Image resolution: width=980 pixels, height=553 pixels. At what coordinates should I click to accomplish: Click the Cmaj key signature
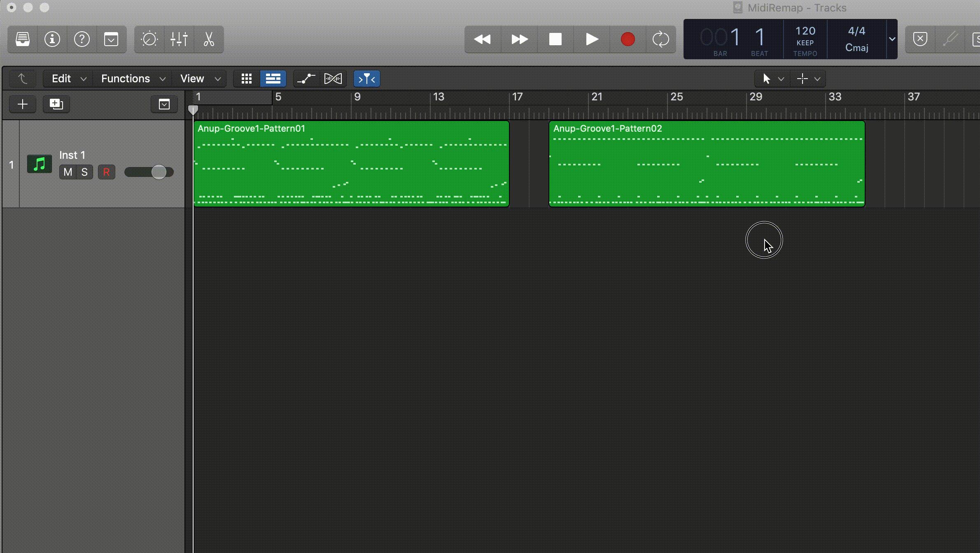[857, 48]
